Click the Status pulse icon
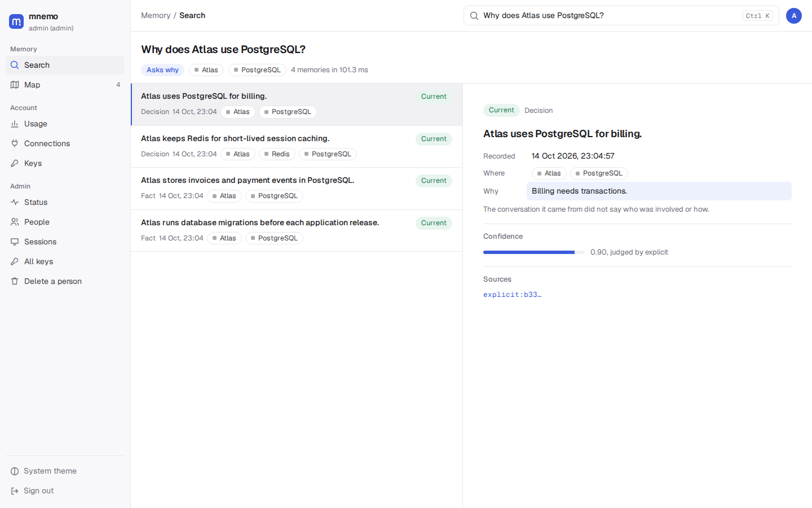Screen dimensions: 812x508 15,202
